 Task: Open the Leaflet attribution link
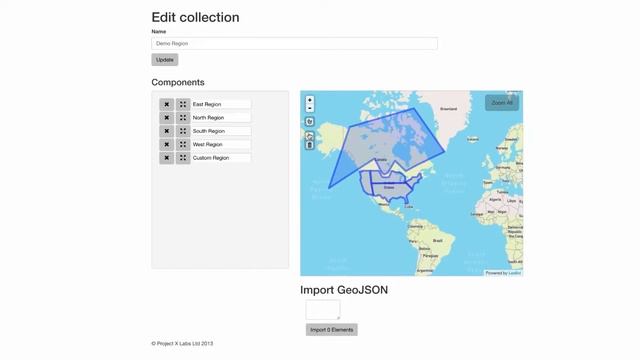coord(514,273)
